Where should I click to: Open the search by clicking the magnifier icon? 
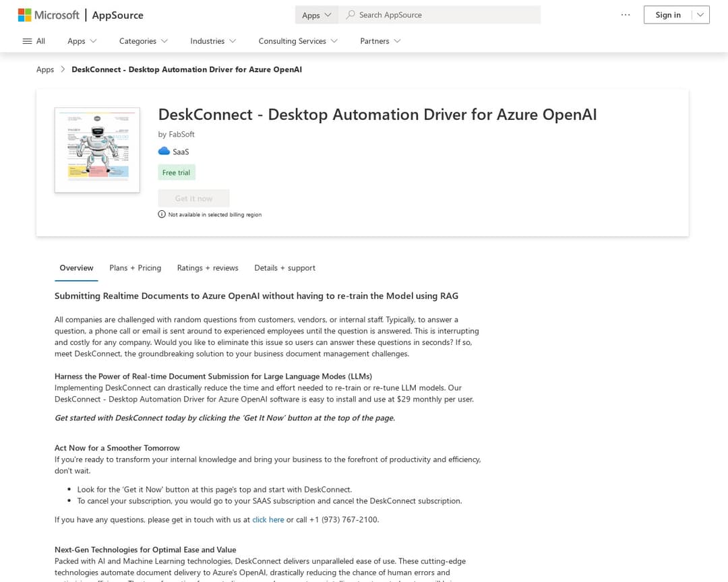(x=350, y=14)
